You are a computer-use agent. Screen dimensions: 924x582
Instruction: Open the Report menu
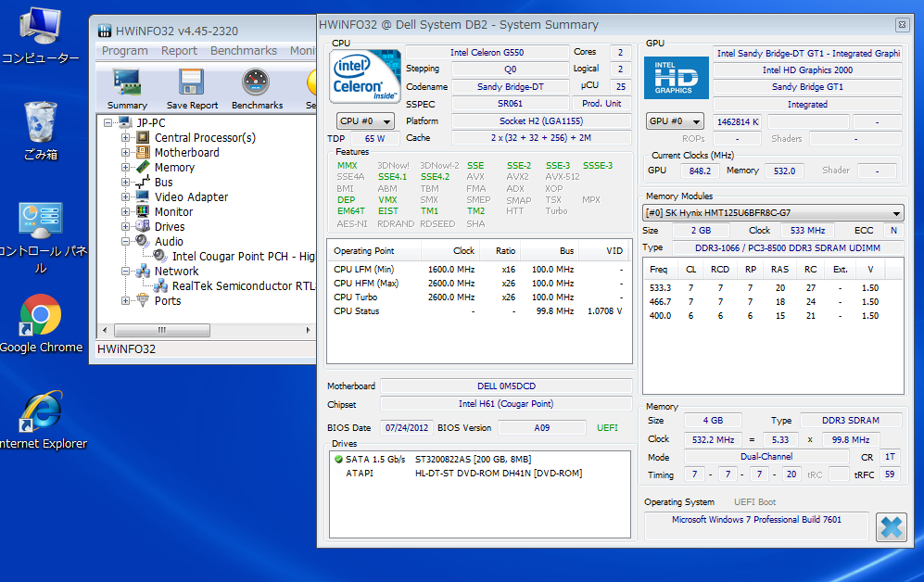[179, 50]
